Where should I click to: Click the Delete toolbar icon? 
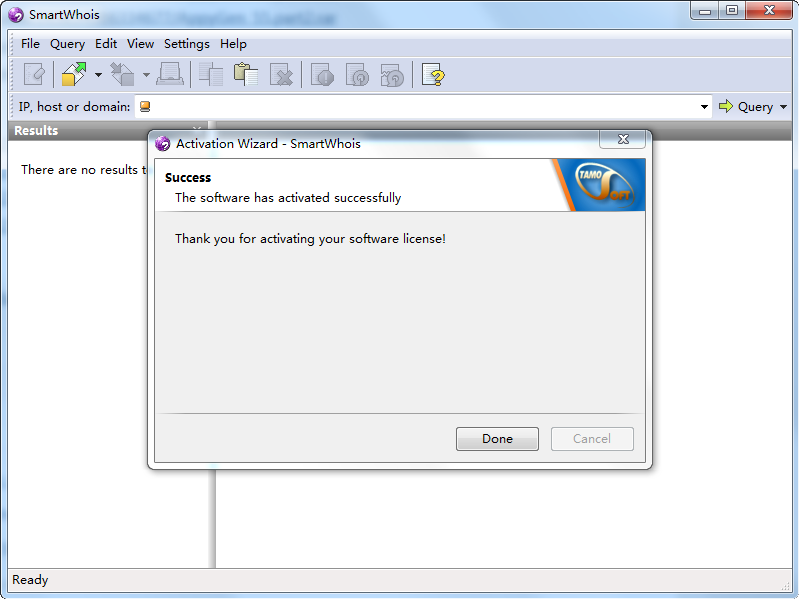[281, 75]
